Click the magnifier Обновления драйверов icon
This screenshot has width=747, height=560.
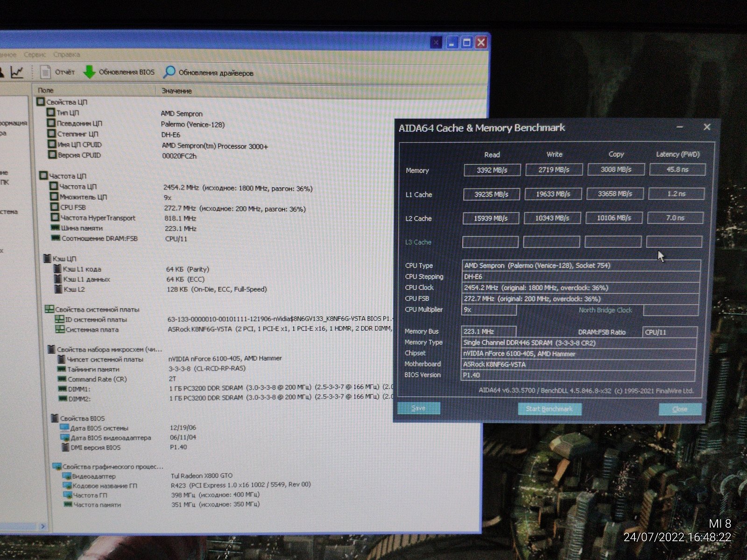click(x=169, y=72)
